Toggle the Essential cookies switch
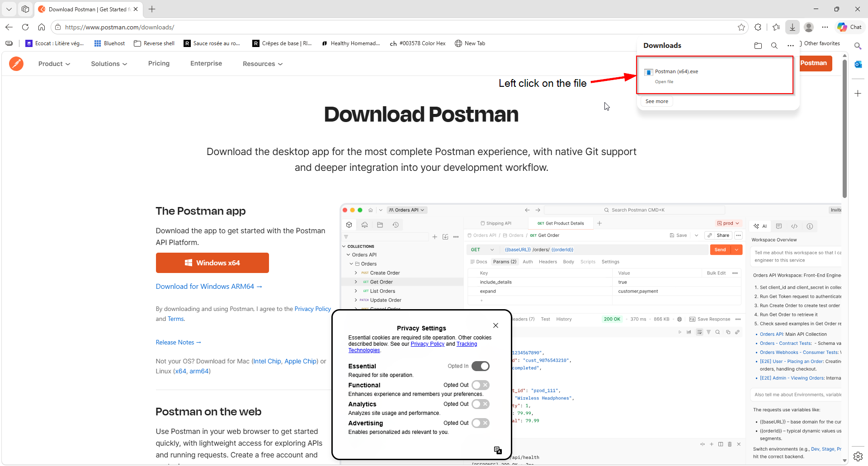The image size is (868, 466). (481, 366)
